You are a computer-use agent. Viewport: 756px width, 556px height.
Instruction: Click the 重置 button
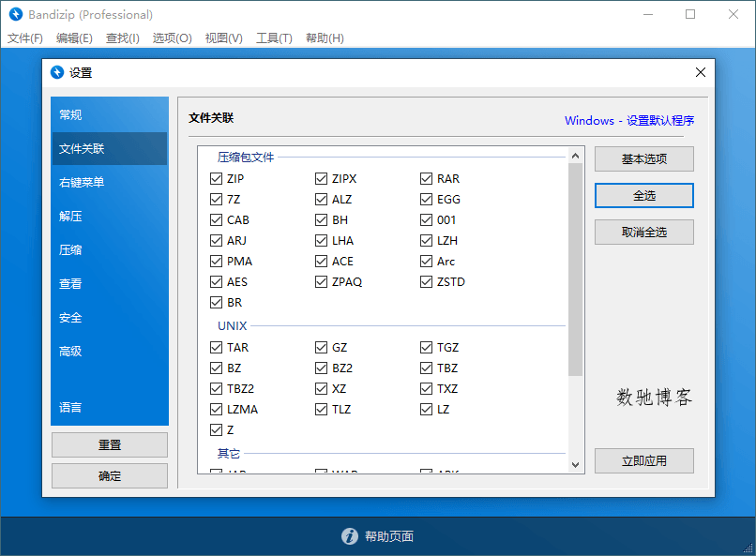(x=110, y=444)
